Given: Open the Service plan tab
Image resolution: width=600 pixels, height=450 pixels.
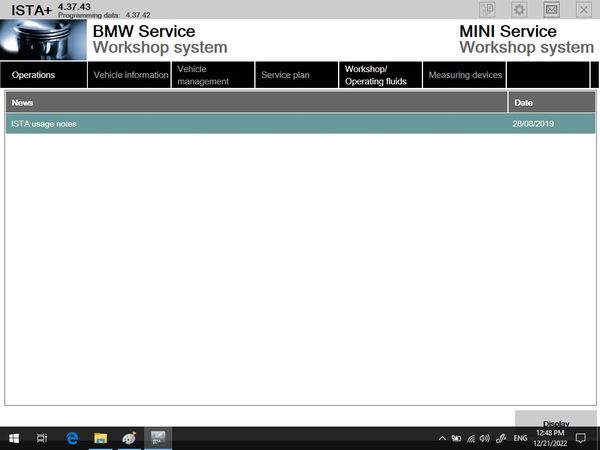Looking at the screenshot, I should pos(297,75).
